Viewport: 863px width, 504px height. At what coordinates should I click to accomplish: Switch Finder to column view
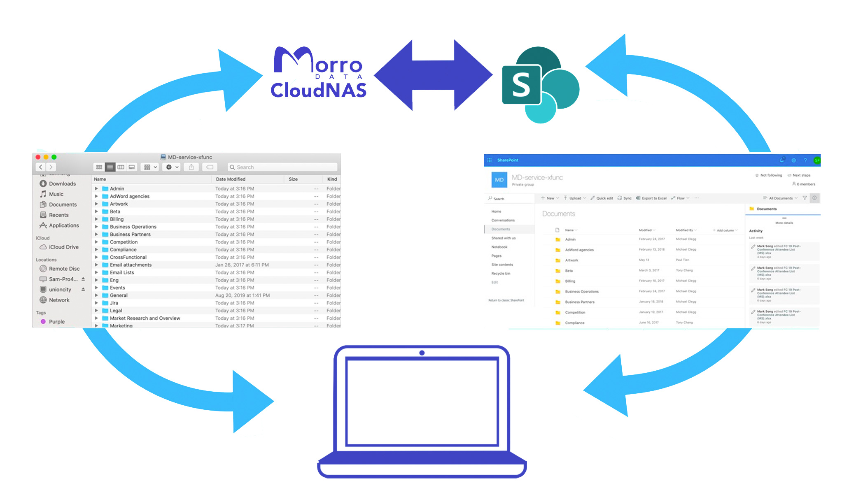pos(121,167)
